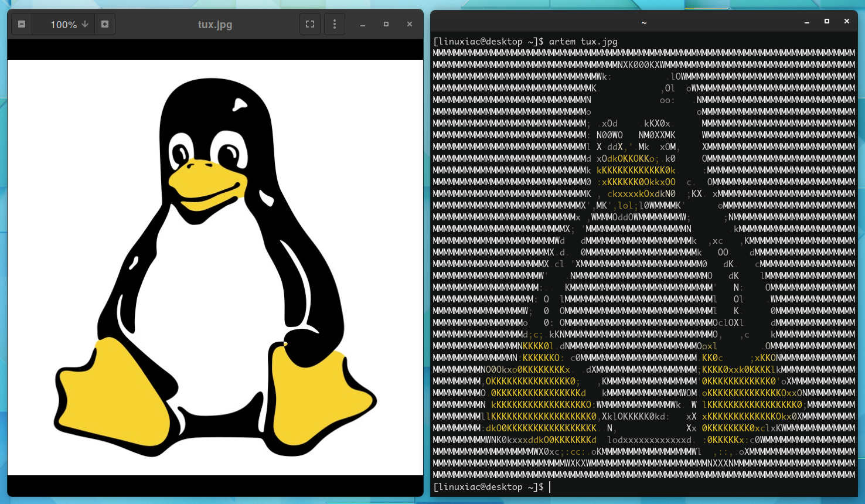Viewport: 865px width, 504px height.
Task: Minimize the tux.jpg image viewer window
Action: click(363, 25)
